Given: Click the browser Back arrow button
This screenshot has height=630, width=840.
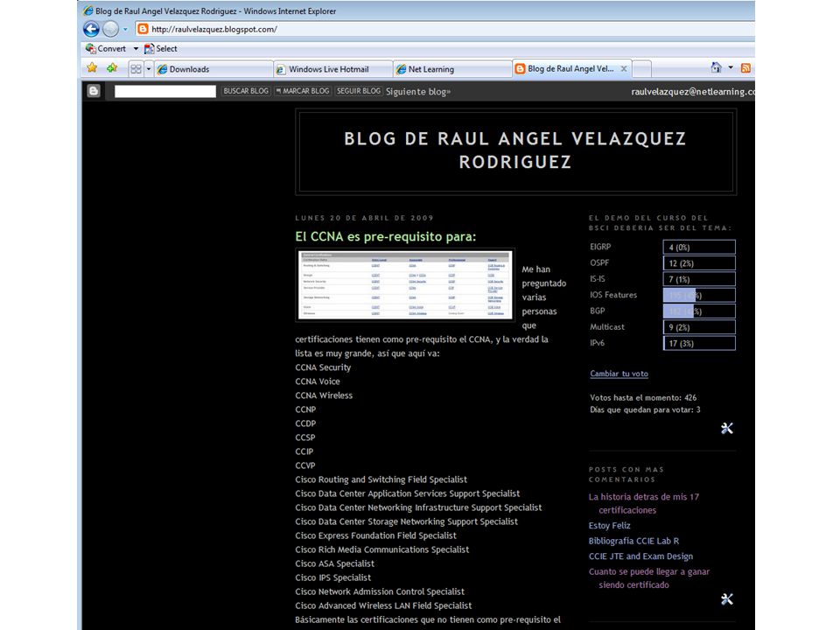Looking at the screenshot, I should pos(91,29).
